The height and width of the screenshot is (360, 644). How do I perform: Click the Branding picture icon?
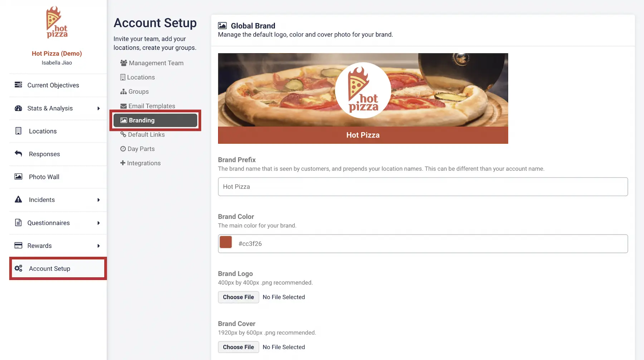[124, 120]
